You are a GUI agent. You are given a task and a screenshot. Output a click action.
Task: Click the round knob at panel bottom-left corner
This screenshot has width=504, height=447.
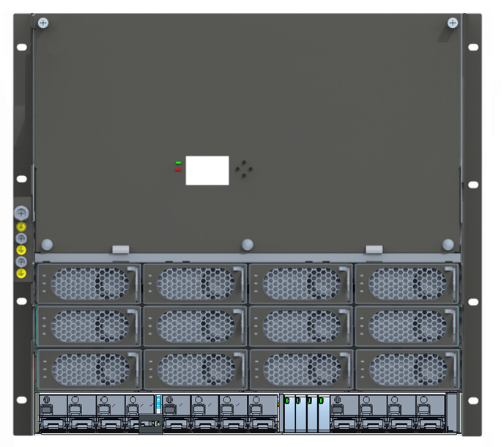[x=47, y=244]
